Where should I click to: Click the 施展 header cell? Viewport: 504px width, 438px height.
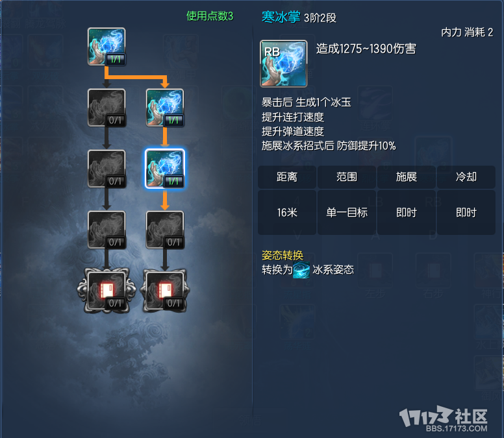click(x=407, y=177)
